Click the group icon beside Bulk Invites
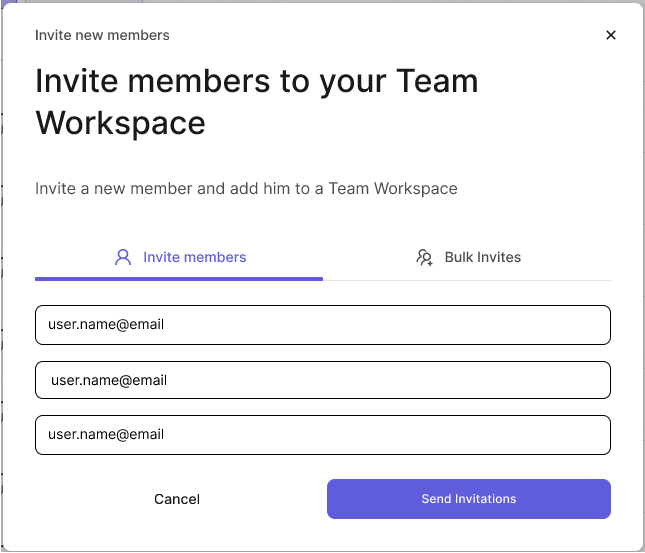This screenshot has width=645, height=553. pyautogui.click(x=424, y=257)
